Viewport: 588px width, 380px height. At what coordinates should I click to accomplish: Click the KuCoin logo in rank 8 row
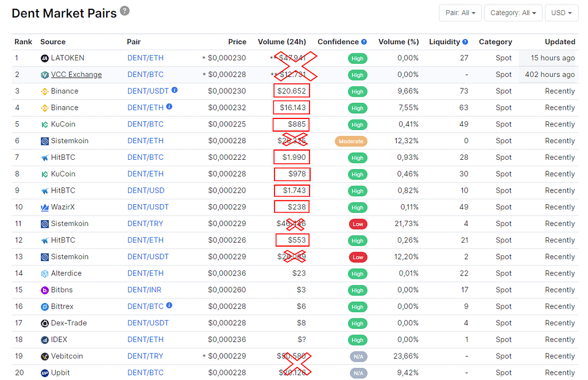click(x=45, y=174)
